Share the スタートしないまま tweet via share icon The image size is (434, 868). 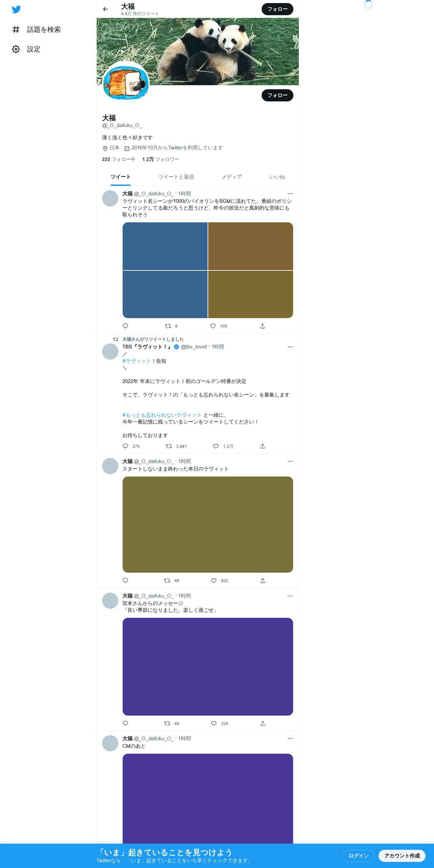(263, 581)
